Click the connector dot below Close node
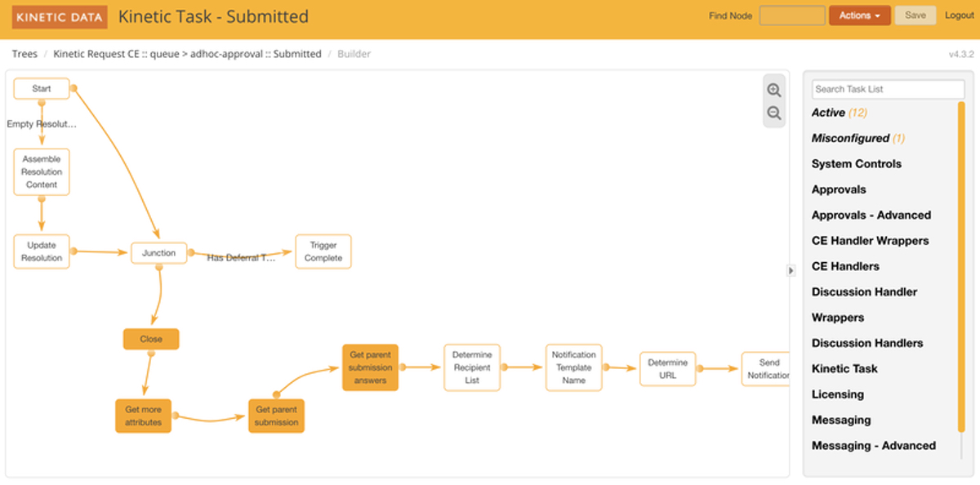Viewport: 980px width, 485px height. (151, 354)
